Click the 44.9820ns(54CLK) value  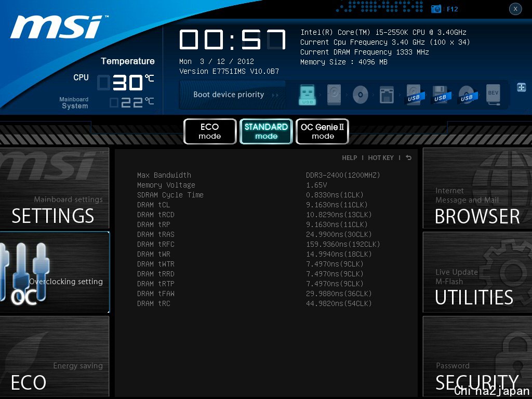click(339, 303)
